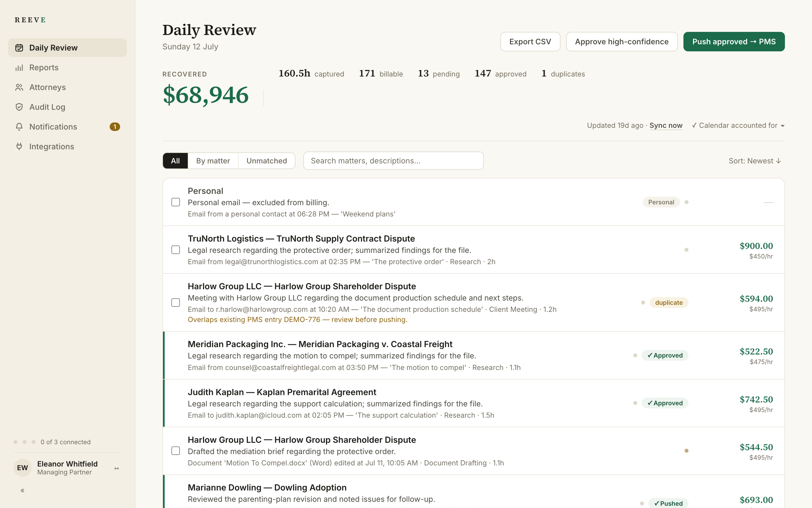
Task: Click the Marianne Dowling — Dowling Adoption title
Action: coord(267,487)
